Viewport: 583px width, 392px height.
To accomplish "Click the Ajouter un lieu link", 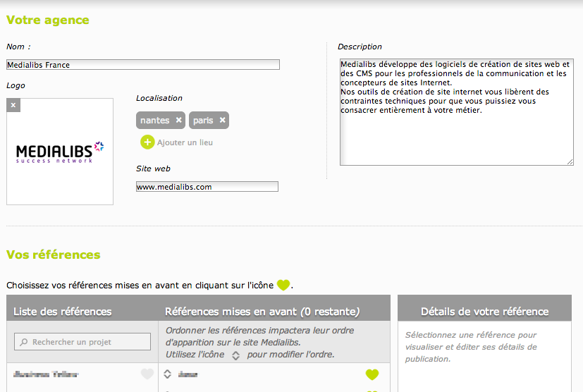I will click(185, 142).
